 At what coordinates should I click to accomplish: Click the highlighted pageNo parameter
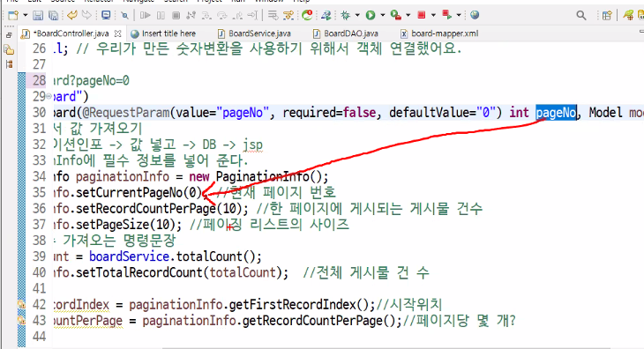556,113
